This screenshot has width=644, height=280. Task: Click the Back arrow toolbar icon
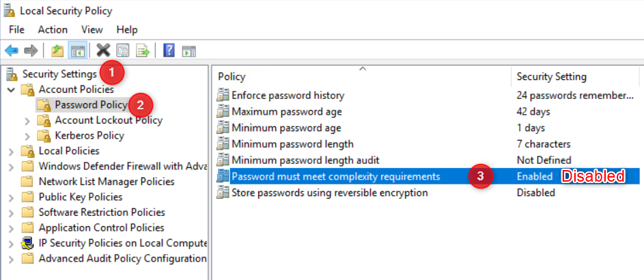click(12, 51)
